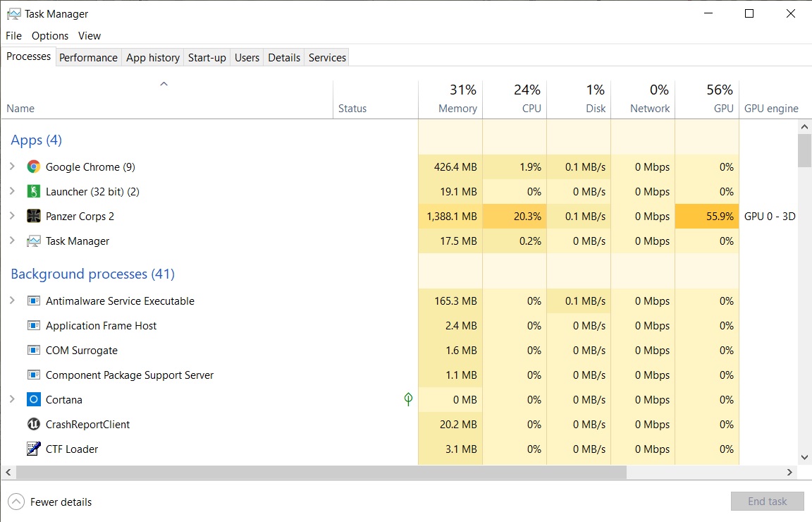Click the horizontal scrollbar thumb
Viewport: 812px width, 522px height.
[x=321, y=472]
